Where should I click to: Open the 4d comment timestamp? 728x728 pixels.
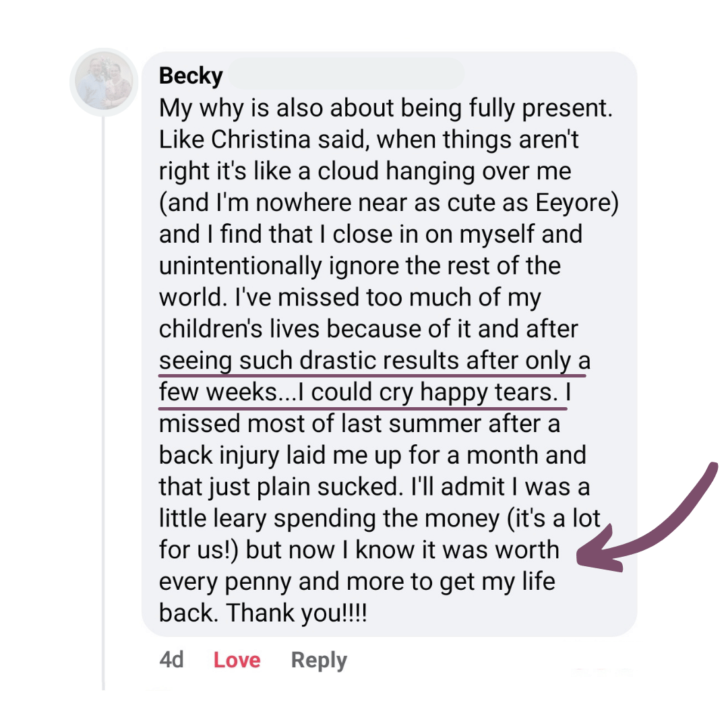click(x=171, y=660)
